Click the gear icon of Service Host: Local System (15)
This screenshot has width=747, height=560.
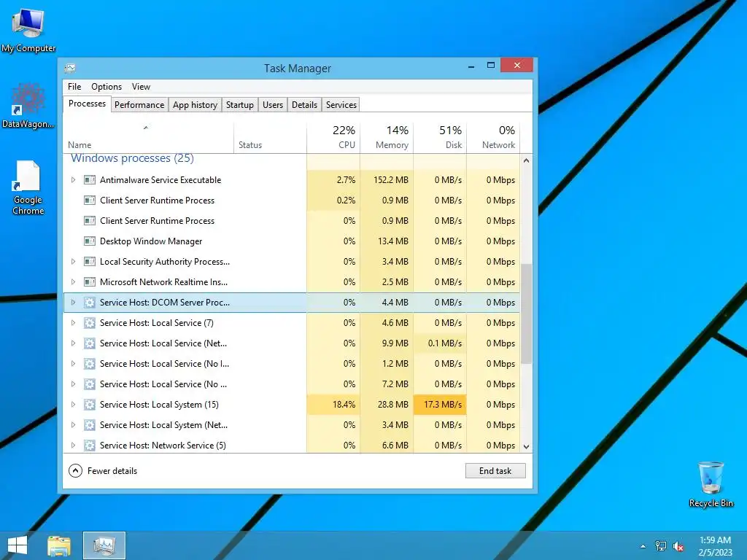pyautogui.click(x=90, y=404)
